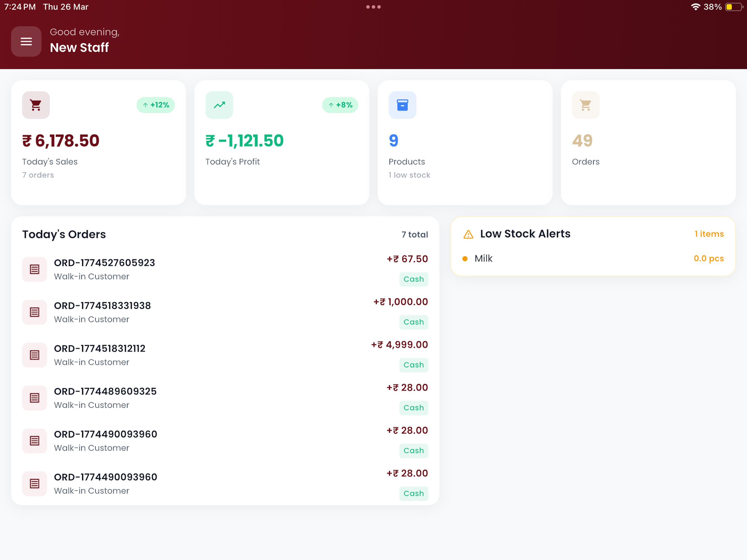Open order ORD-1774518331938

point(225,312)
